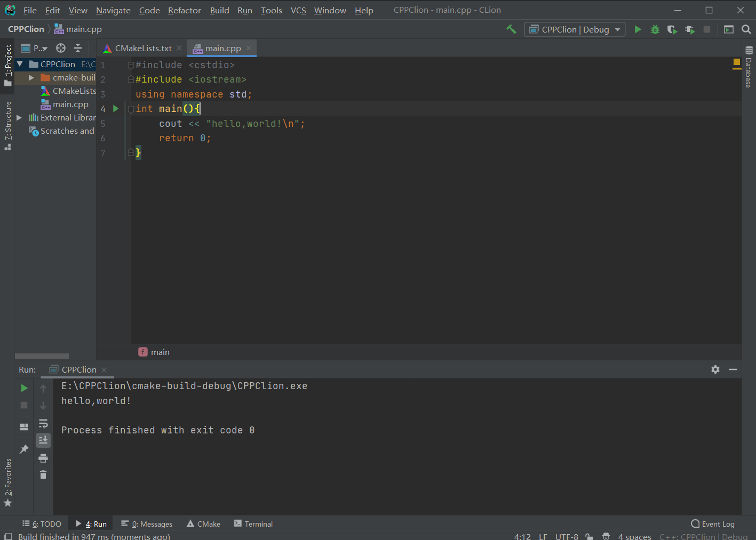
Task: Click main.cpp in navigation bar
Action: [78, 29]
